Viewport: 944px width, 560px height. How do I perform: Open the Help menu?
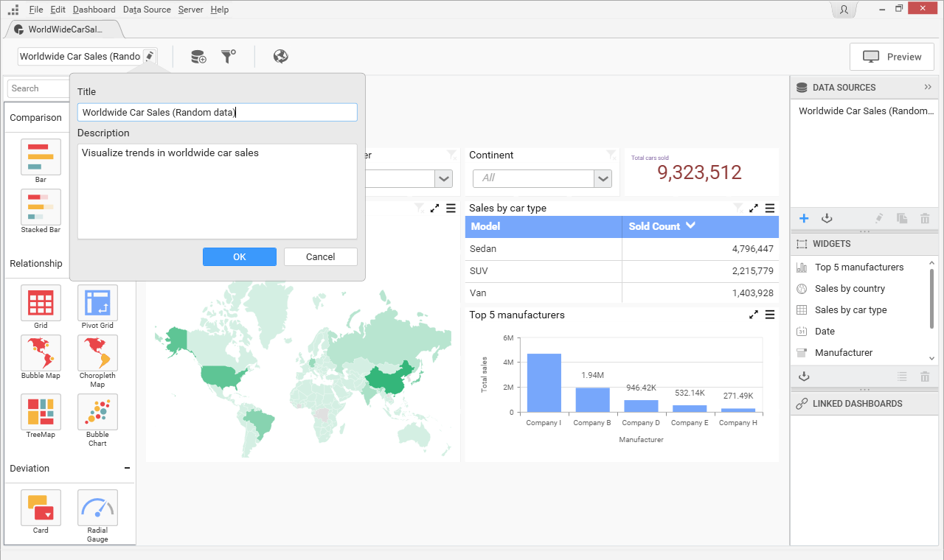[x=219, y=10]
